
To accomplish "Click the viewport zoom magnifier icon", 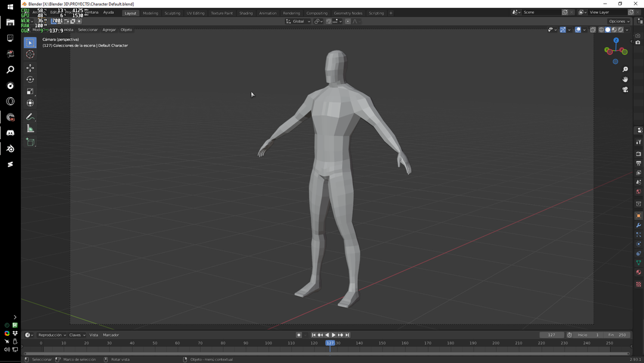I will 626,69.
